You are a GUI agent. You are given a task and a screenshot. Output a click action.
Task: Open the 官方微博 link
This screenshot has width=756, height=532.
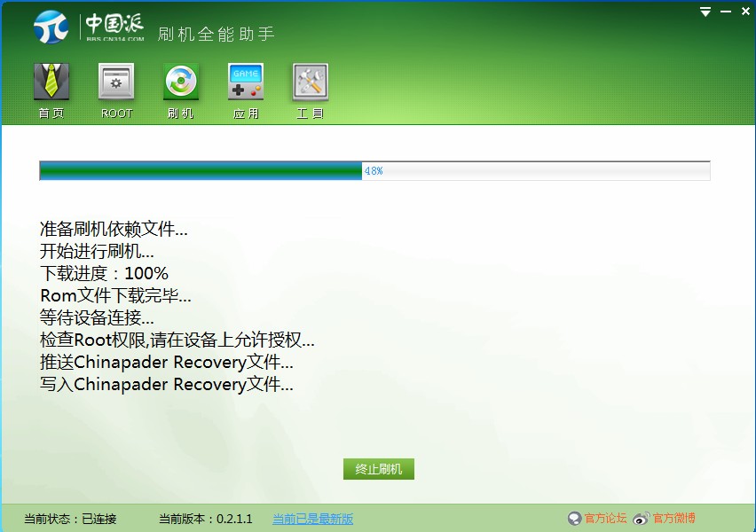[673, 519]
